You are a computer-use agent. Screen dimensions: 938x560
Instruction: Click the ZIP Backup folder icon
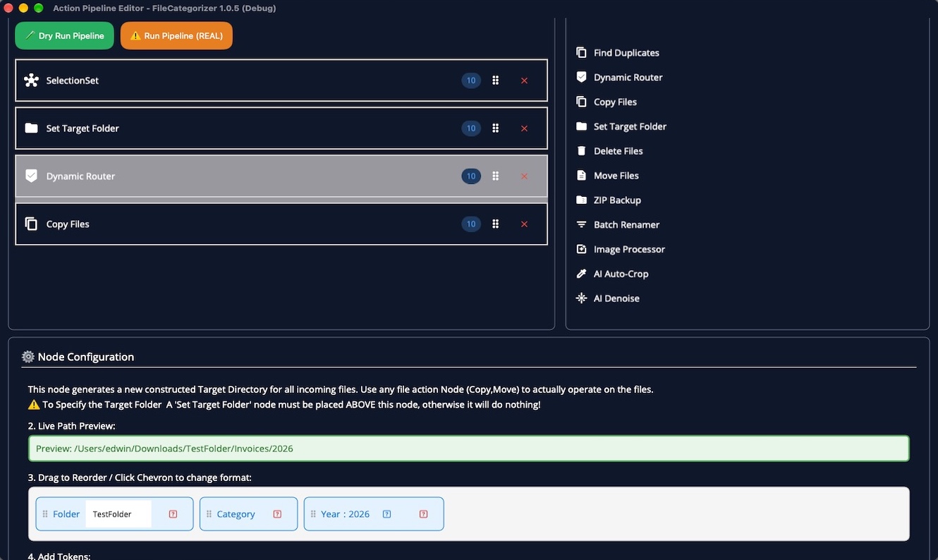581,200
